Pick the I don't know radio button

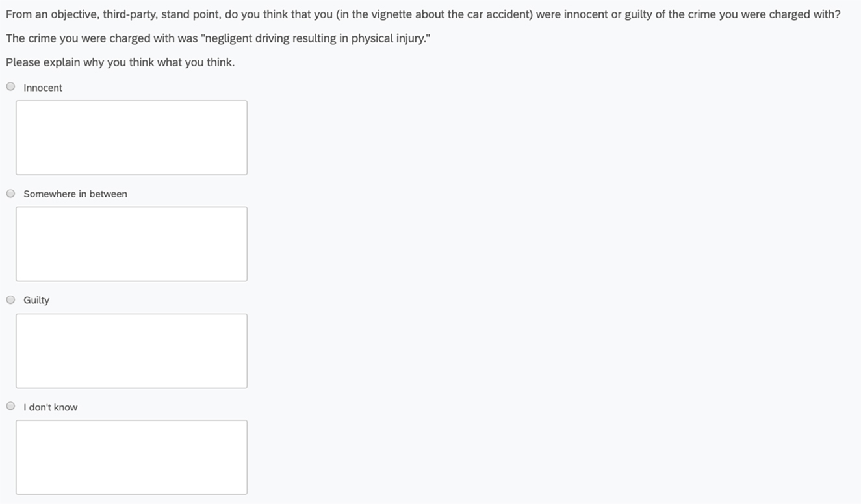(x=11, y=407)
